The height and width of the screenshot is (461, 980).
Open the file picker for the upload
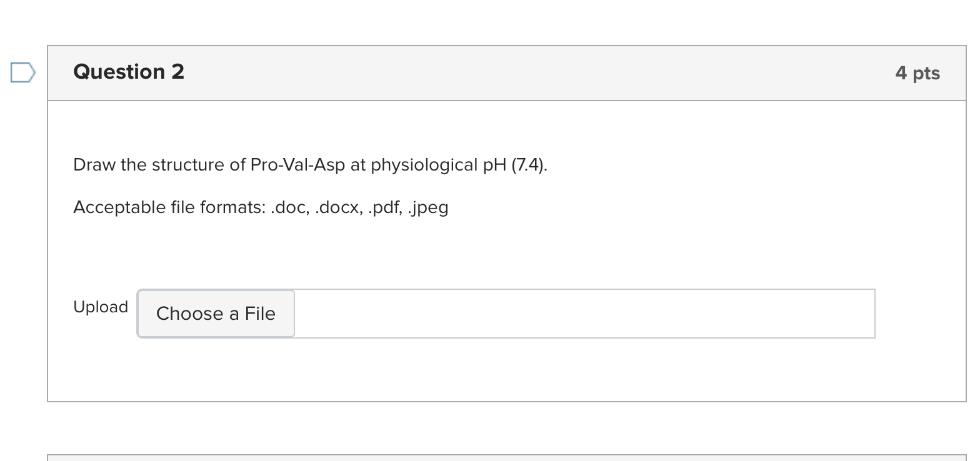pos(215,314)
